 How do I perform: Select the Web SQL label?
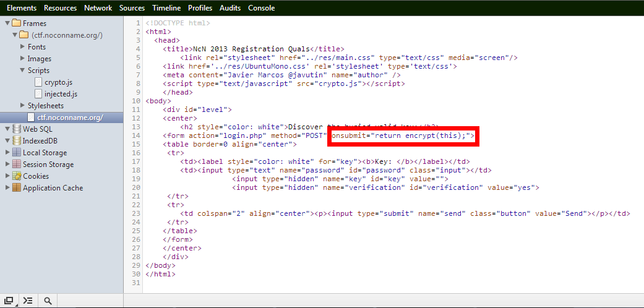[38, 129]
